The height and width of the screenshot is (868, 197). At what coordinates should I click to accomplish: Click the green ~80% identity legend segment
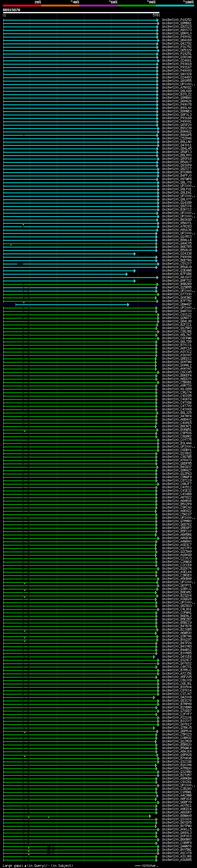[x=137, y=6]
